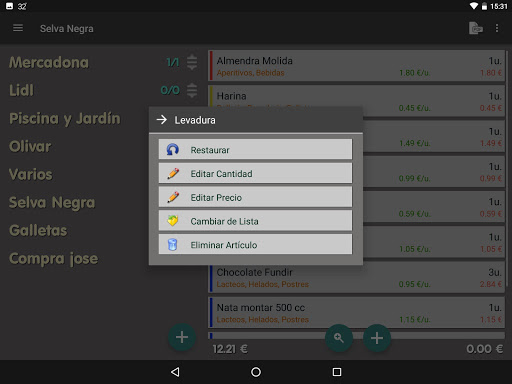Select Restaurar from the popup menu
The image size is (512, 384).
click(255, 150)
